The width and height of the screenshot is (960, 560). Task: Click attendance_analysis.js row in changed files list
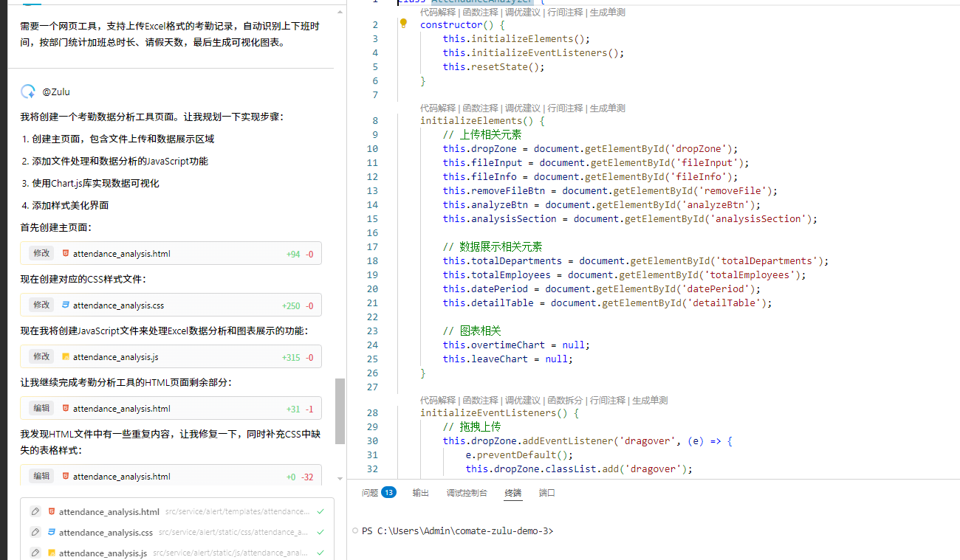(177, 553)
